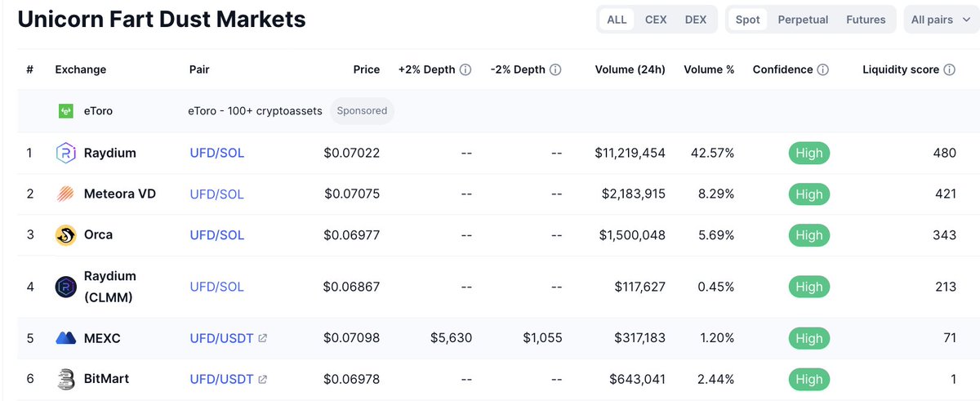Click the High confidence badge for Raydium row 1
Viewport: 980px width, 401px height.
pos(809,153)
